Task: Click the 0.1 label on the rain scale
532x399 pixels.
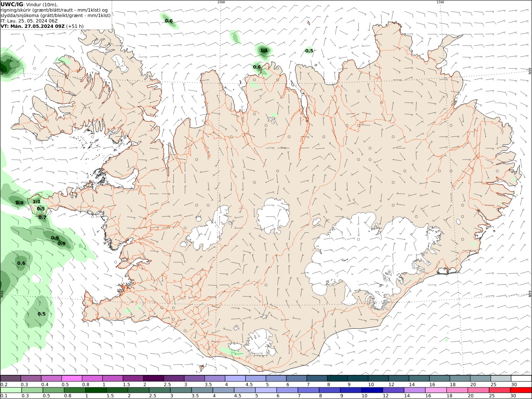Action: pos(4,396)
